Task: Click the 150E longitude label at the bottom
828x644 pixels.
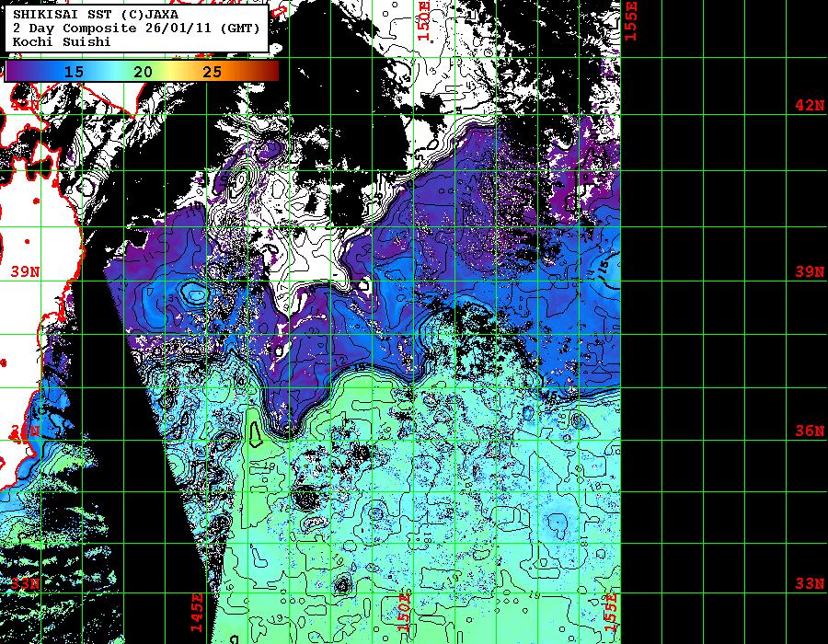Action: click(403, 612)
